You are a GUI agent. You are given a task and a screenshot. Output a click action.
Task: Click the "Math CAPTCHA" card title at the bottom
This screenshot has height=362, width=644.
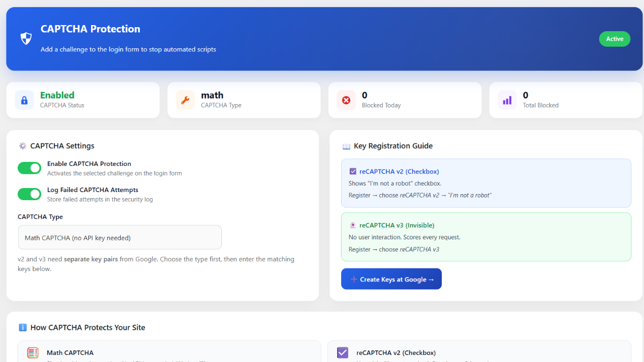[70, 353]
